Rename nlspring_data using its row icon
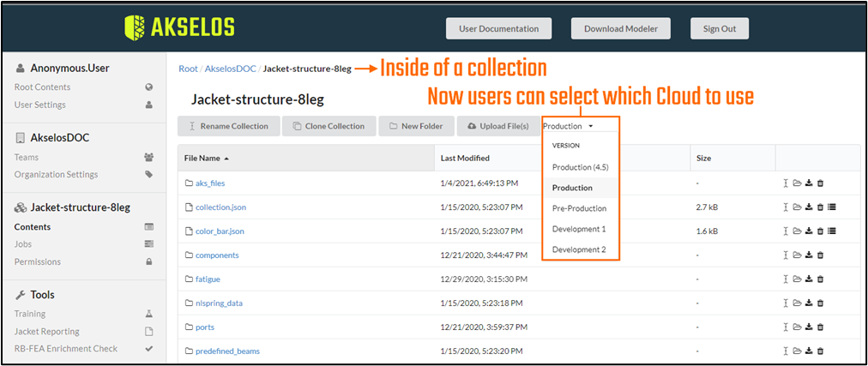 [x=786, y=303]
